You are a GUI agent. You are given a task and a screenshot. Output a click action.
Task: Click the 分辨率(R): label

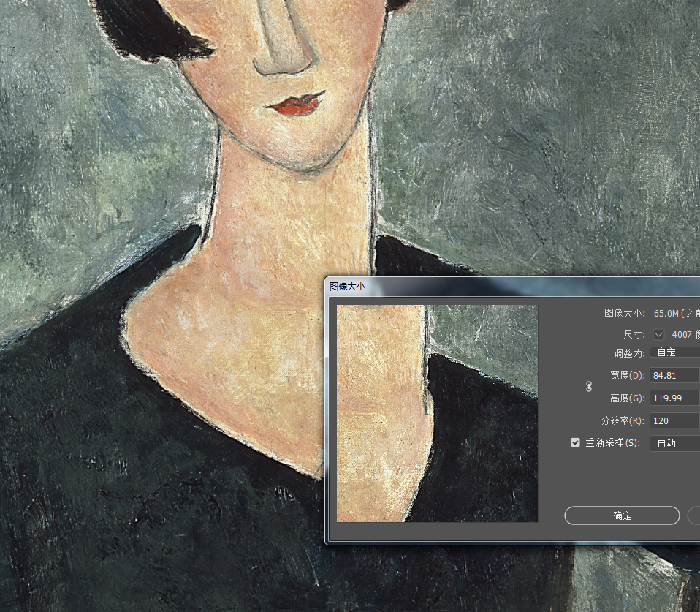(623, 421)
